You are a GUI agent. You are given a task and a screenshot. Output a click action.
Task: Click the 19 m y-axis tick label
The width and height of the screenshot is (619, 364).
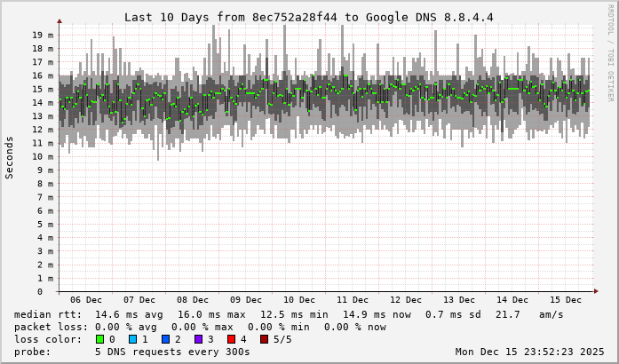click(x=43, y=35)
